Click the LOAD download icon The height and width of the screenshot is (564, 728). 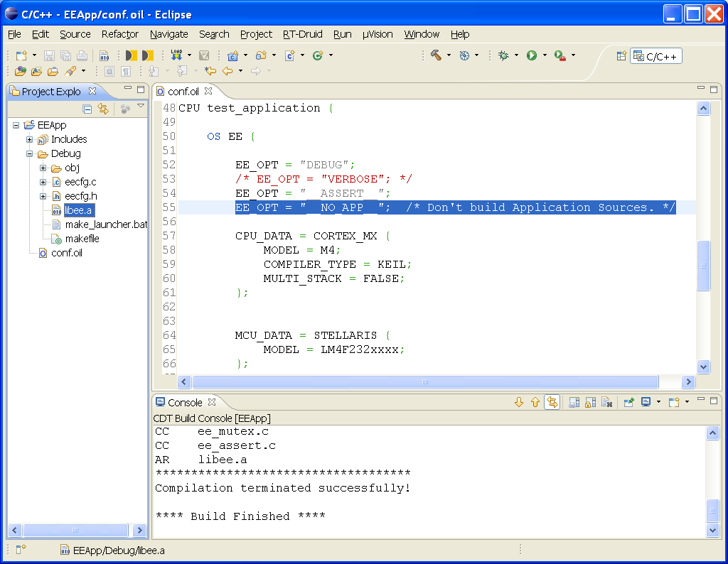click(x=176, y=55)
